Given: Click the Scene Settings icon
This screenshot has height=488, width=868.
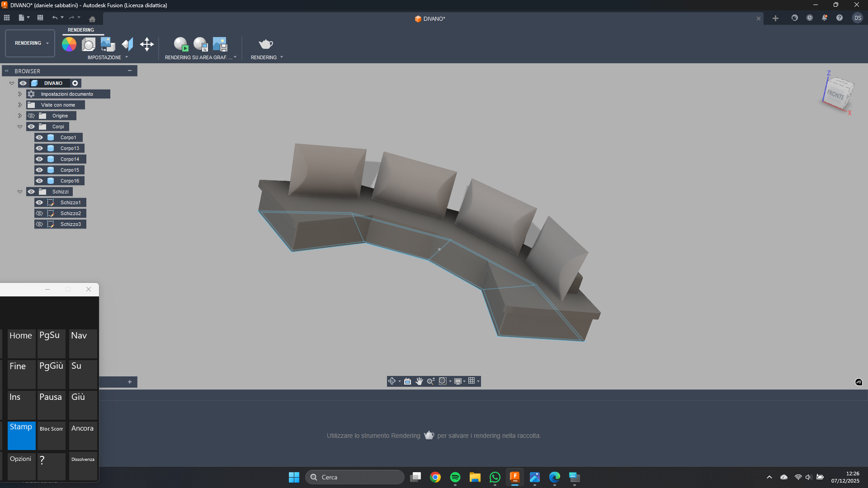Looking at the screenshot, I should pos(89,44).
